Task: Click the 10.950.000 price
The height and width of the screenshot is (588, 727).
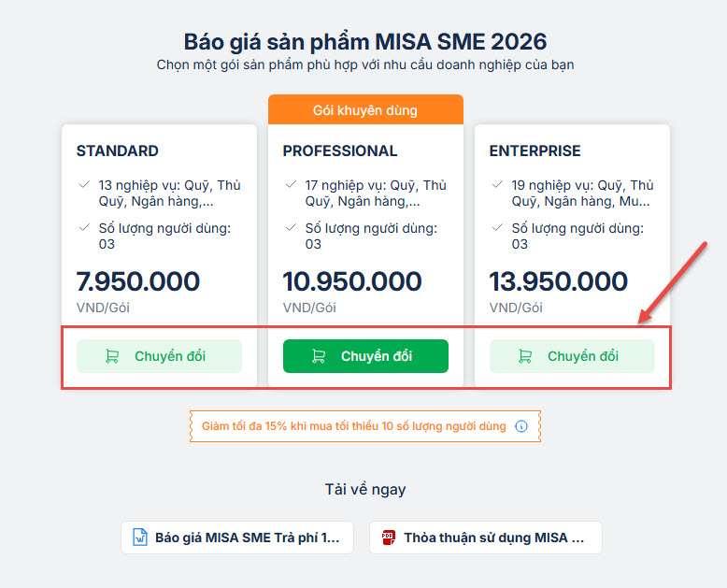Action: [352, 281]
